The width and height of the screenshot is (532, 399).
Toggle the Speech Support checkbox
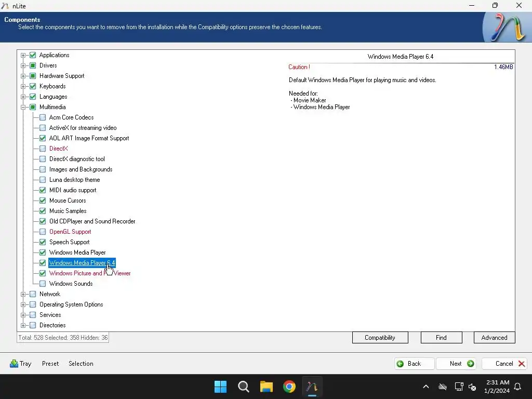(43, 242)
